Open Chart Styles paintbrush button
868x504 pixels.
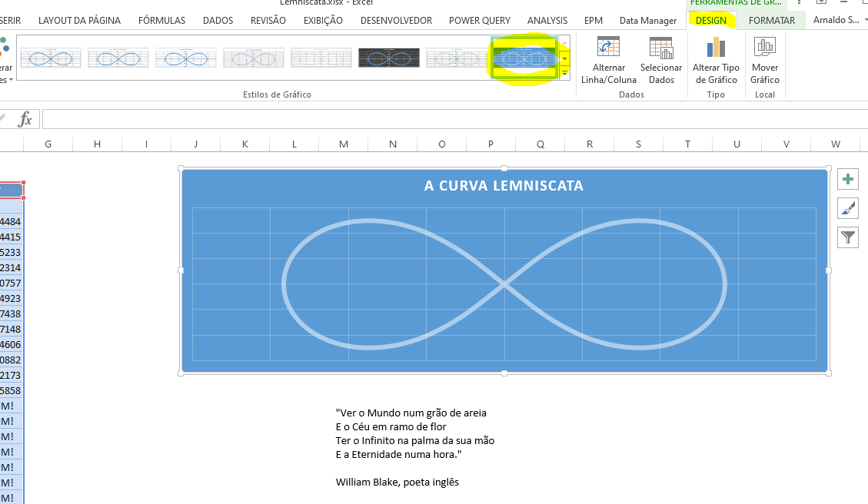pos(848,208)
